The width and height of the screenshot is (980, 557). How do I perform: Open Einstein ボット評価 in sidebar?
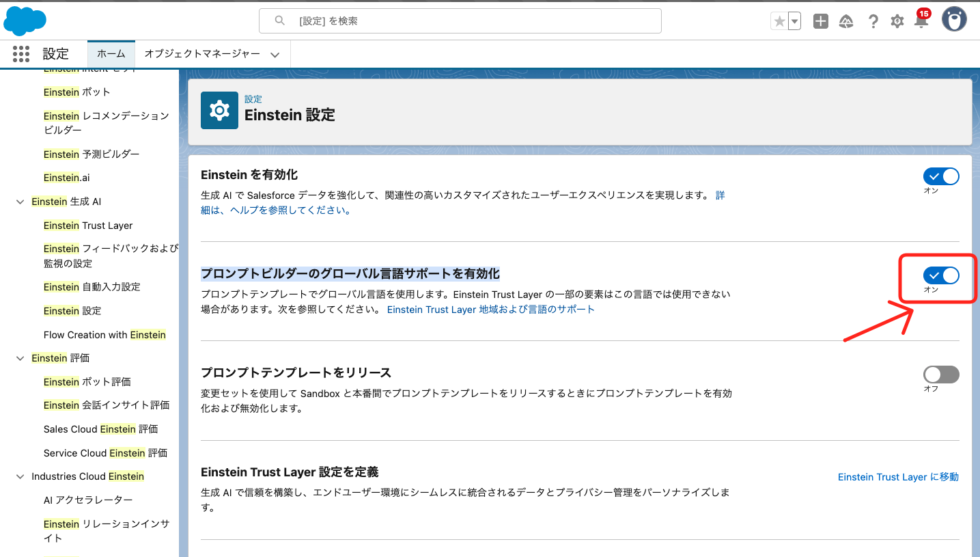coord(87,382)
